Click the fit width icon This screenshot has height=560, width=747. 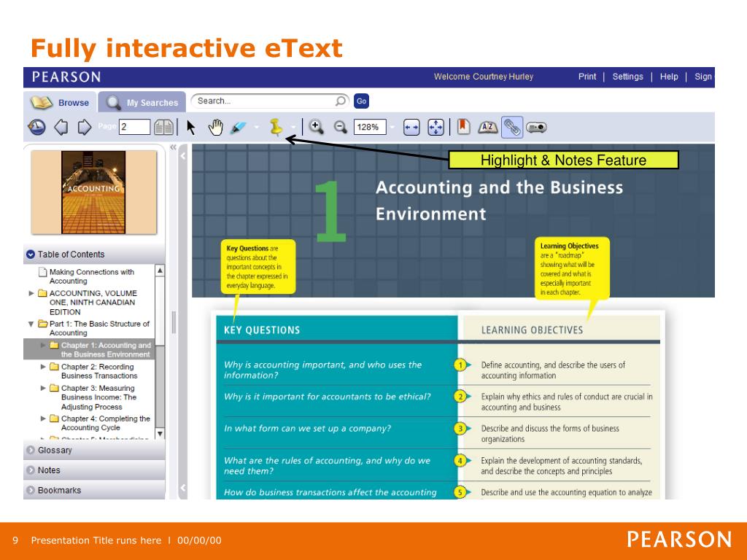[411, 127]
